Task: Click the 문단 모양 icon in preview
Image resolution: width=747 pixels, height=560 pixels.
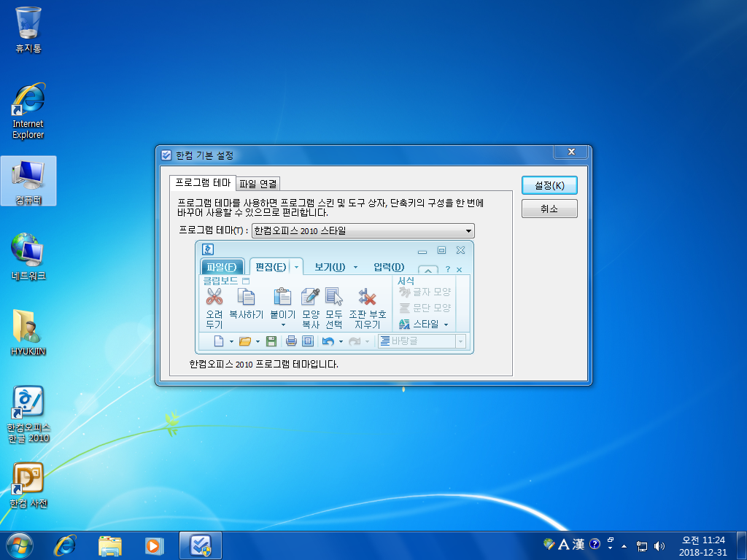Action: click(404, 308)
